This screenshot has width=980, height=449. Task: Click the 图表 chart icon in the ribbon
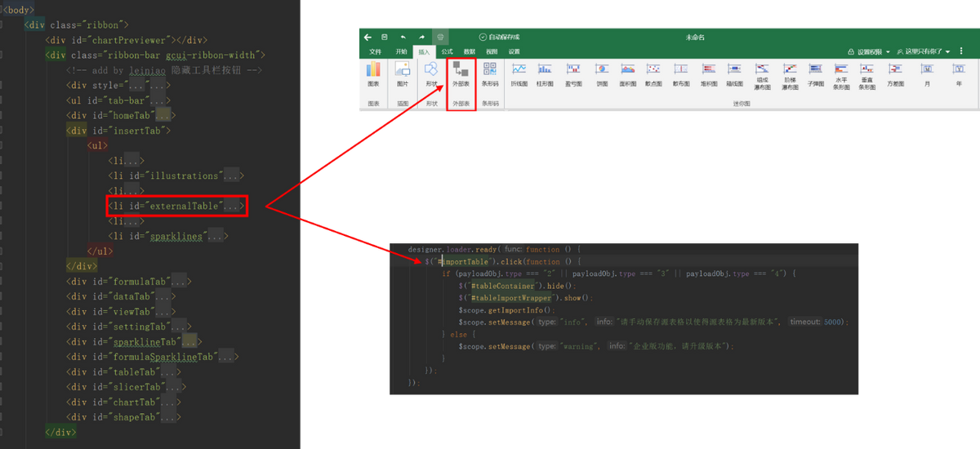373,69
